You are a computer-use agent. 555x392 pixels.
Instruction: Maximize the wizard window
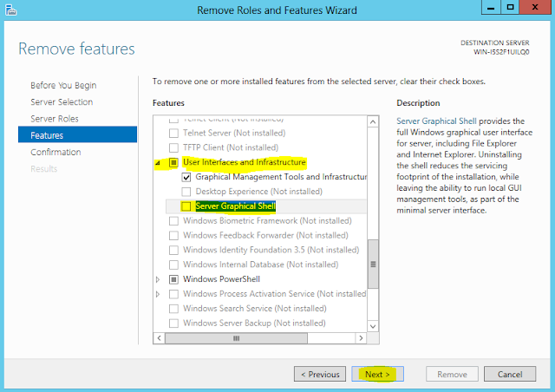pyautogui.click(x=510, y=7)
